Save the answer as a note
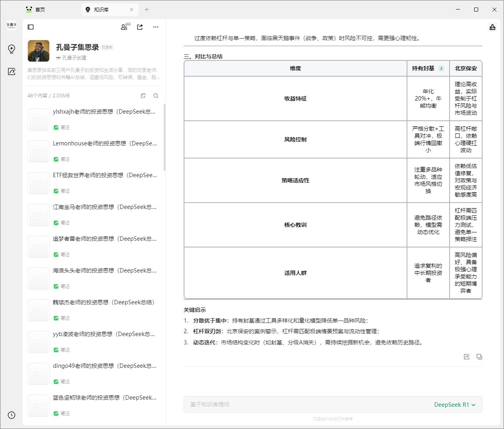The width and height of the screenshot is (504, 429). tap(467, 357)
